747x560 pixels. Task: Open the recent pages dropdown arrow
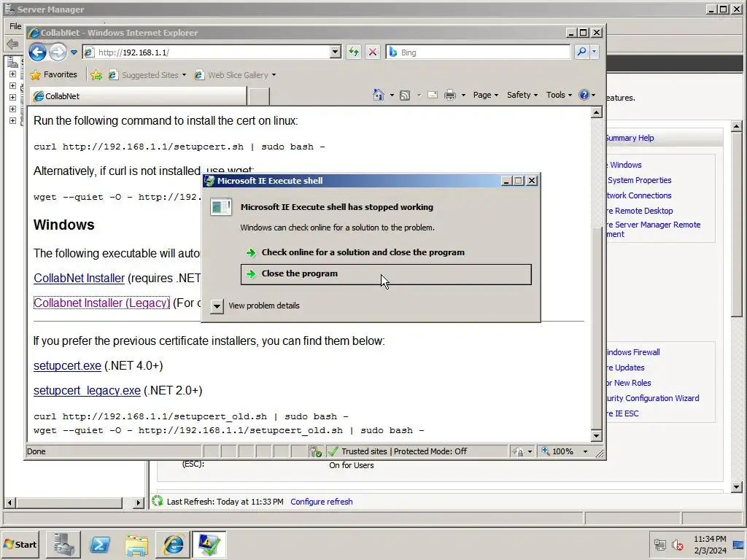coord(74,52)
